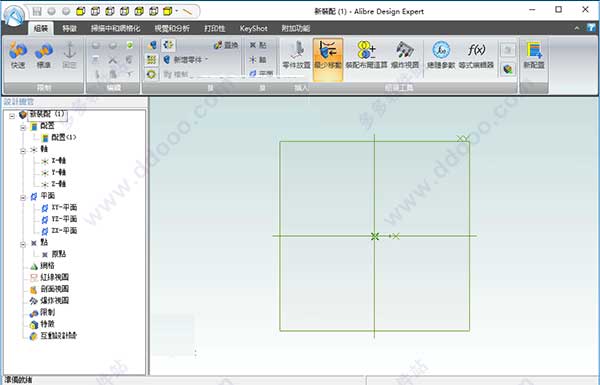This screenshot has width=600, height=385.
Task: Click the f(x) equation editor icon
Action: point(476,55)
